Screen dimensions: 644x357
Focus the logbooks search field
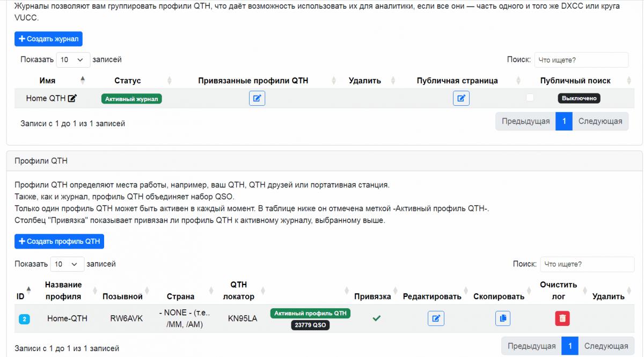(x=581, y=60)
